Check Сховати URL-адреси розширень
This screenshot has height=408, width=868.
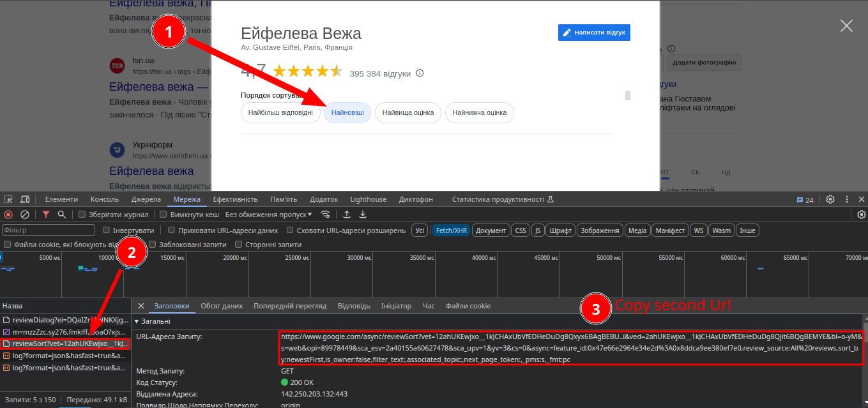point(290,230)
